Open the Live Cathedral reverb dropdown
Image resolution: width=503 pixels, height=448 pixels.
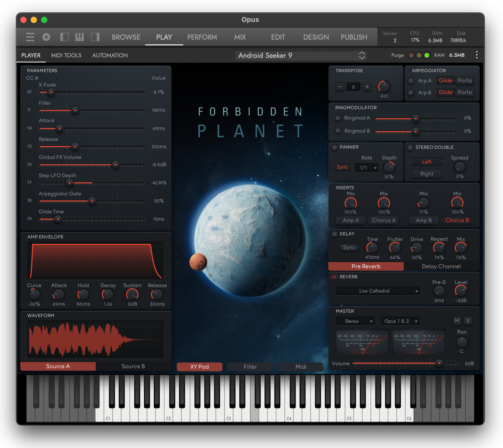[377, 291]
